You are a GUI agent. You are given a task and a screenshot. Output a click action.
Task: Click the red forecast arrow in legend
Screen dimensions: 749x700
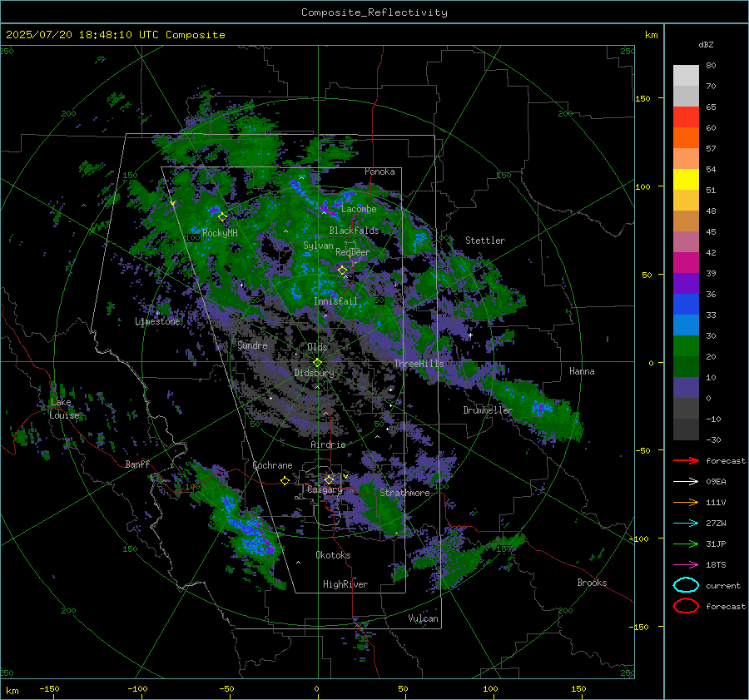coord(686,460)
